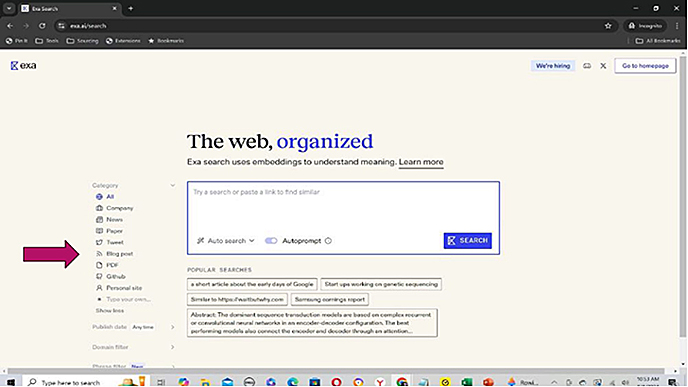This screenshot has width=688, height=387.
Task: Open the Pin It bookmark
Action: click(17, 41)
